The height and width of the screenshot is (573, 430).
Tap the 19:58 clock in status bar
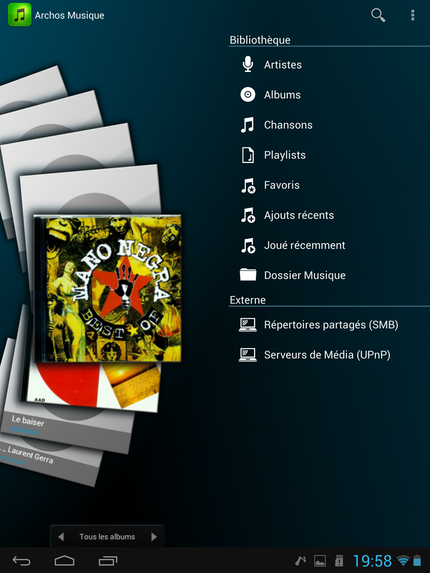pyautogui.click(x=372, y=561)
